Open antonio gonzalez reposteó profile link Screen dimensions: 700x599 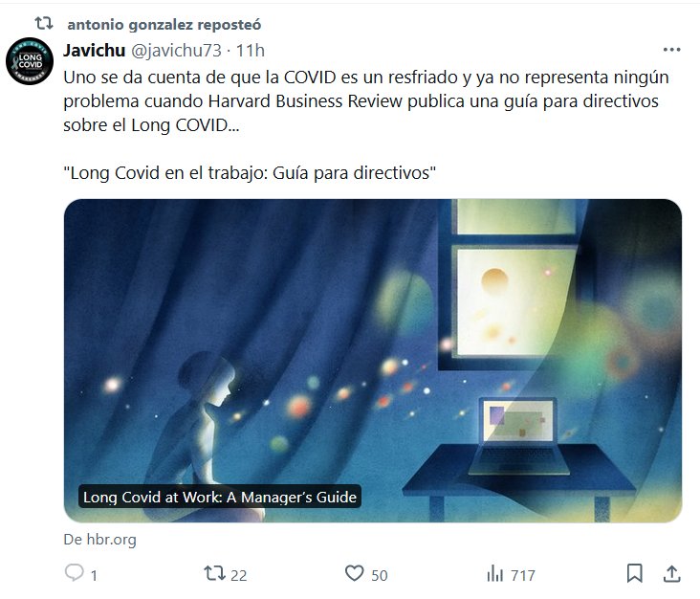(164, 25)
